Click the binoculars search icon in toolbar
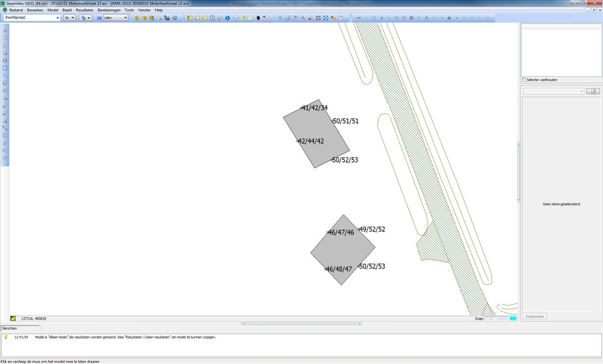The height and width of the screenshot is (364, 603). 166,18
